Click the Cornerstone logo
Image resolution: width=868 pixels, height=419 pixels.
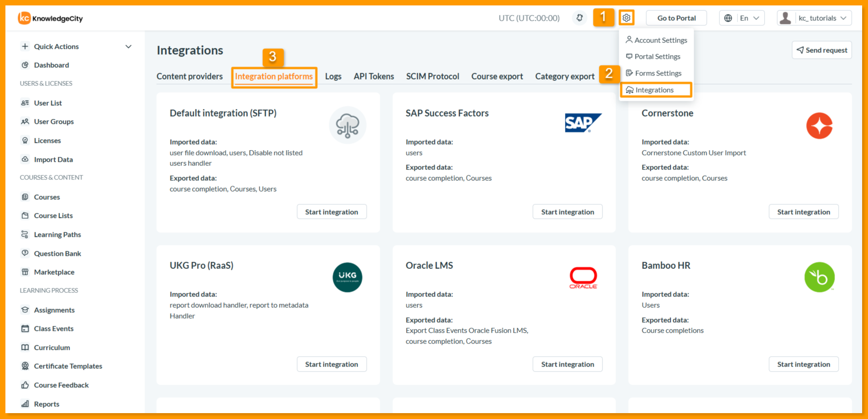(819, 126)
